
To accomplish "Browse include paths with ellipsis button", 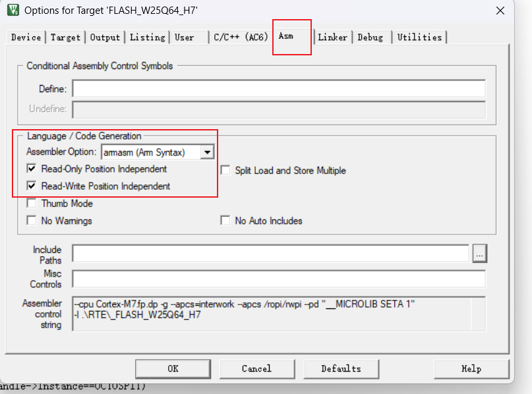I will tap(479, 253).
